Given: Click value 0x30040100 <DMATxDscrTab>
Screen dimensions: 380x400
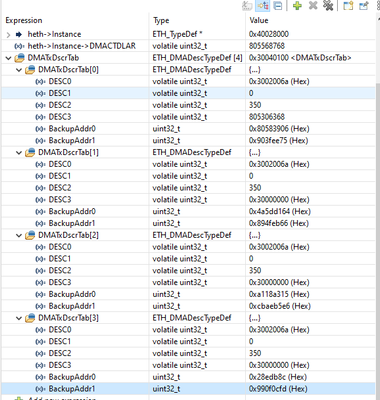Looking at the screenshot, I should pyautogui.click(x=300, y=58).
